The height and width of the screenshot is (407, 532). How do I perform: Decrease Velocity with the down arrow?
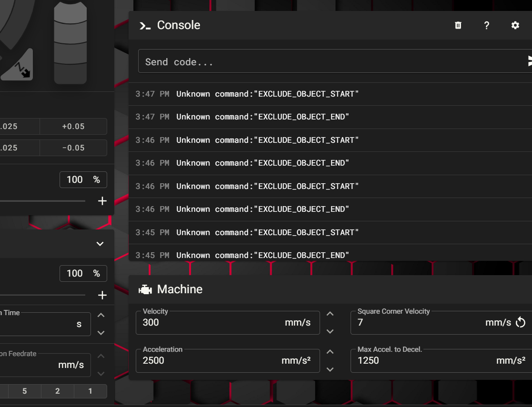click(x=330, y=331)
